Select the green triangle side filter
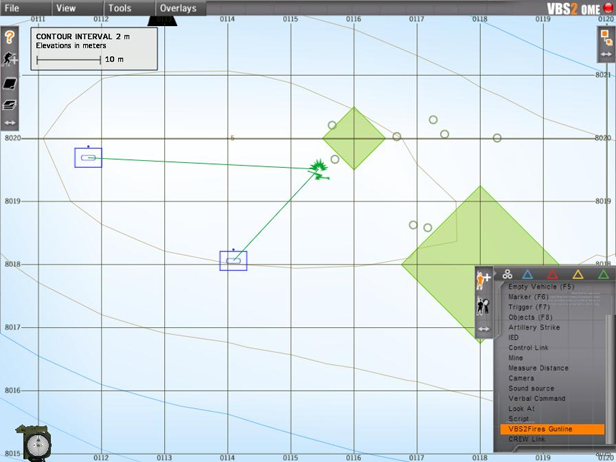This screenshot has width=616, height=462. pyautogui.click(x=603, y=275)
